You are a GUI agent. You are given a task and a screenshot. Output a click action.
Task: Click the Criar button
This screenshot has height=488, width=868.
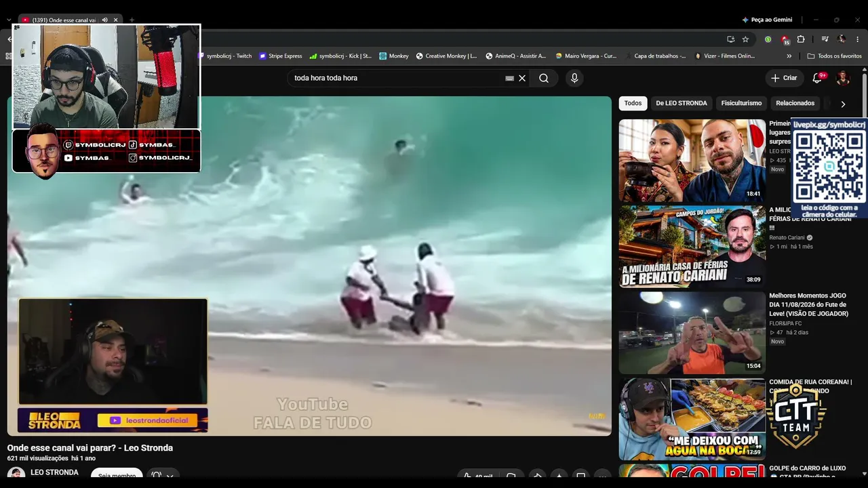tap(784, 78)
